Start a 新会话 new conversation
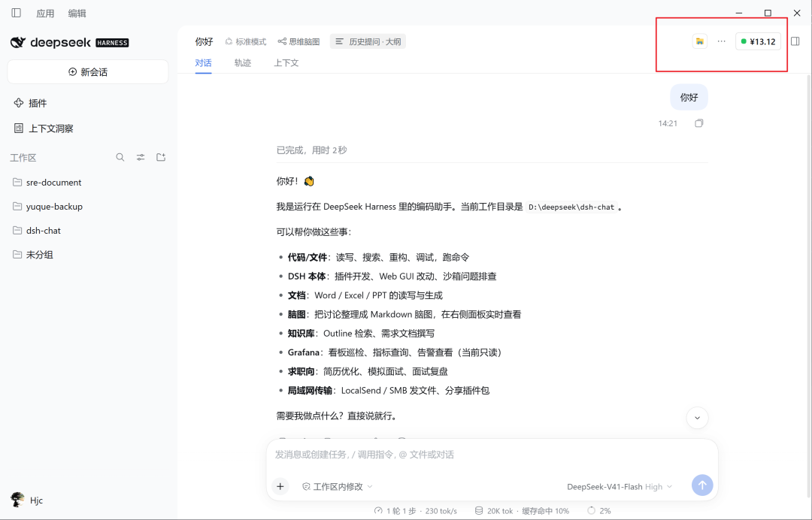Image resolution: width=812 pixels, height=520 pixels. pos(87,72)
